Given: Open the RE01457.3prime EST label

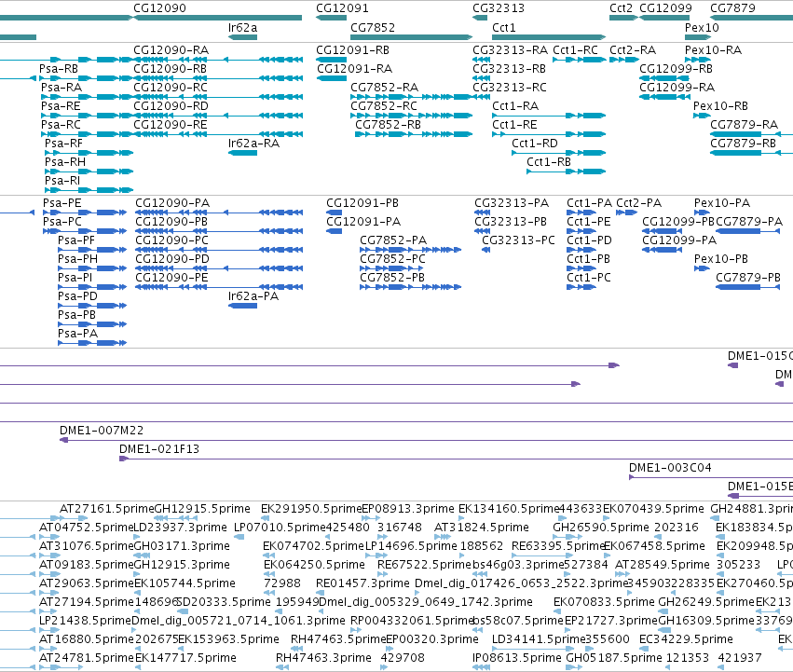Looking at the screenshot, I should pyautogui.click(x=362, y=583).
